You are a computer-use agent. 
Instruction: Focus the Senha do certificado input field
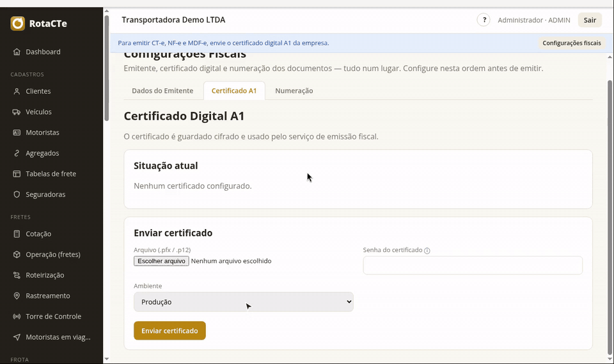click(x=473, y=265)
